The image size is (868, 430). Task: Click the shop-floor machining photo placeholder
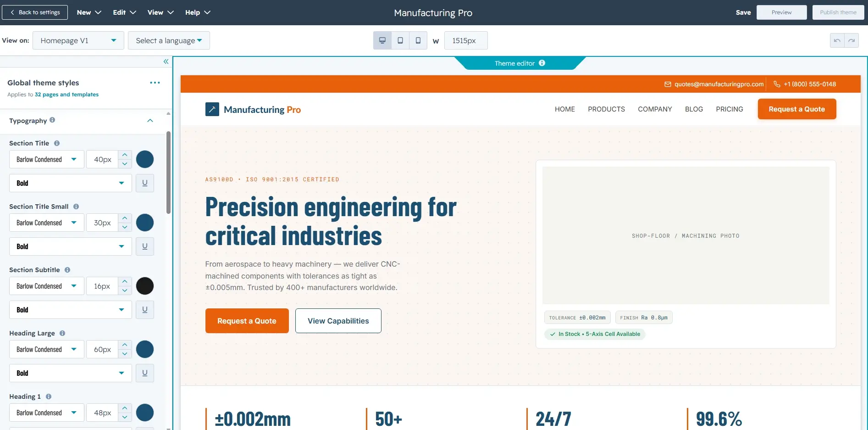(x=686, y=235)
